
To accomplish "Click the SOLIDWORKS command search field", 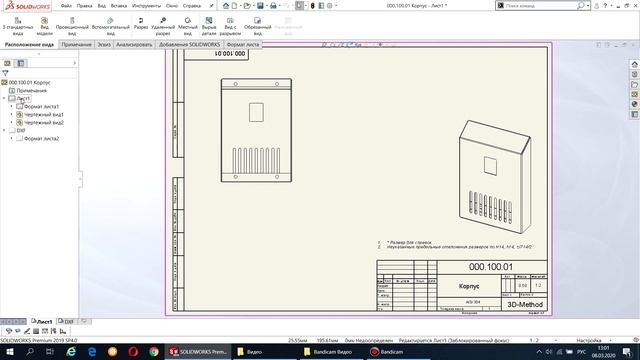I will click(x=542, y=6).
